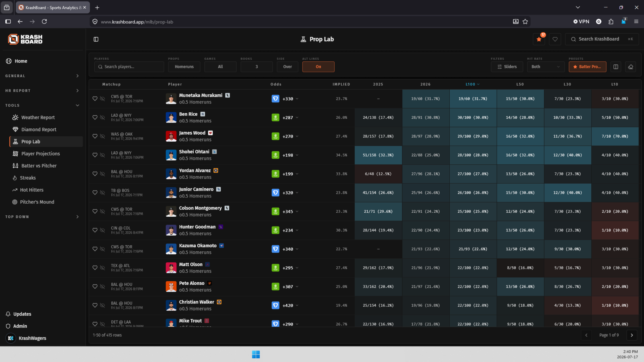644x362 pixels.
Task: Open Player Projections tool
Action: tap(40, 154)
